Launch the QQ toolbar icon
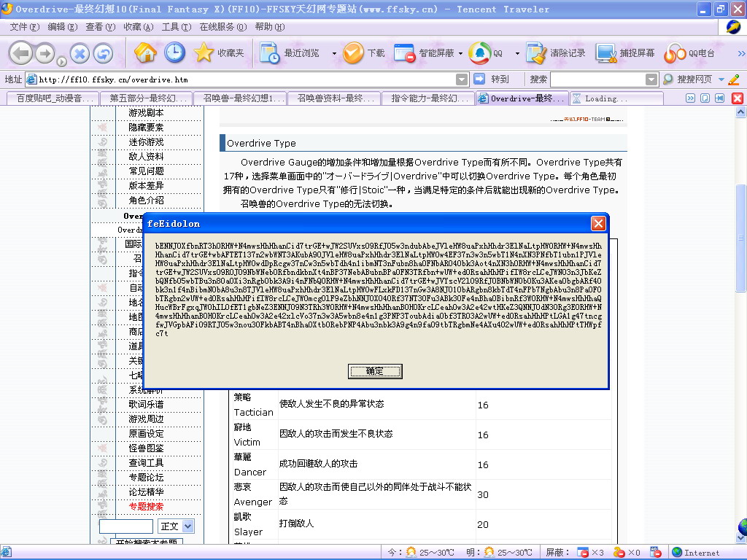747x560 pixels. (x=480, y=52)
